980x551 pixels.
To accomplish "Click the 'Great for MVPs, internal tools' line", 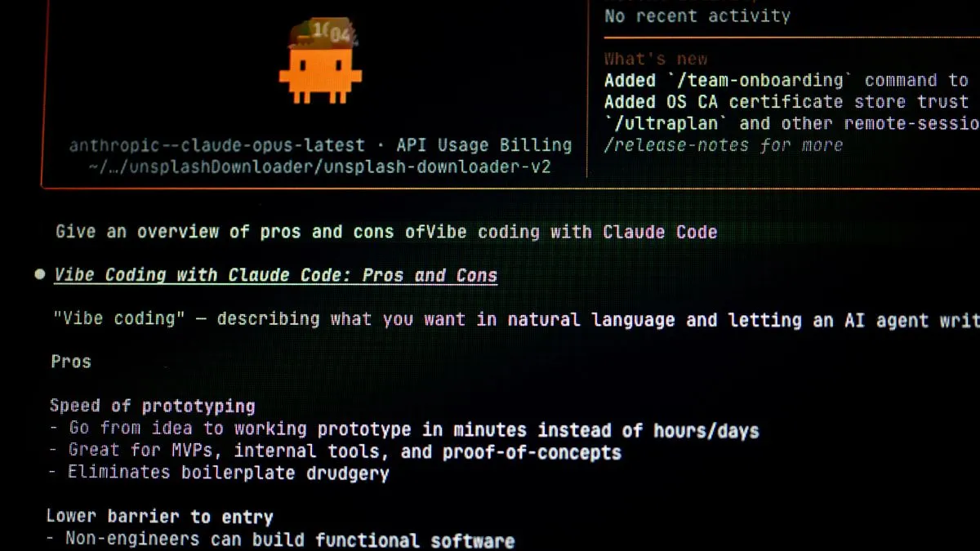I will [335, 451].
